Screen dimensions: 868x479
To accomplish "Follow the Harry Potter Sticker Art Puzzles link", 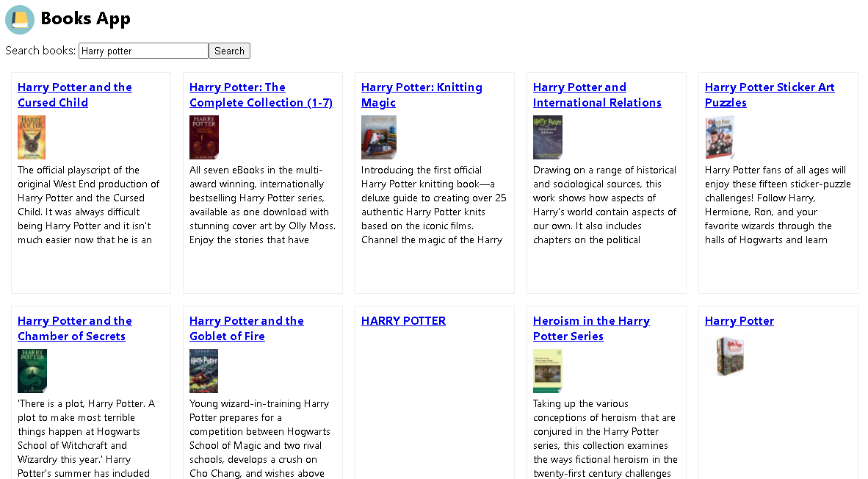I will [x=770, y=95].
